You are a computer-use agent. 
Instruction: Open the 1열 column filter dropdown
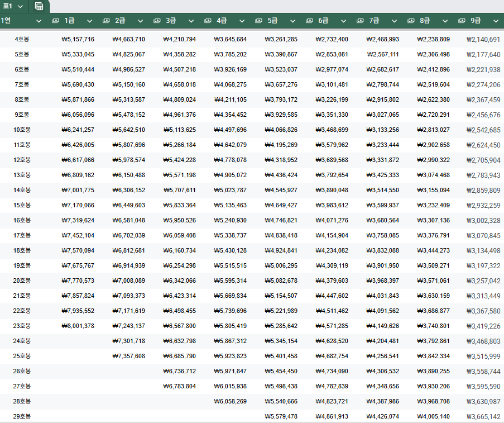pos(39,21)
